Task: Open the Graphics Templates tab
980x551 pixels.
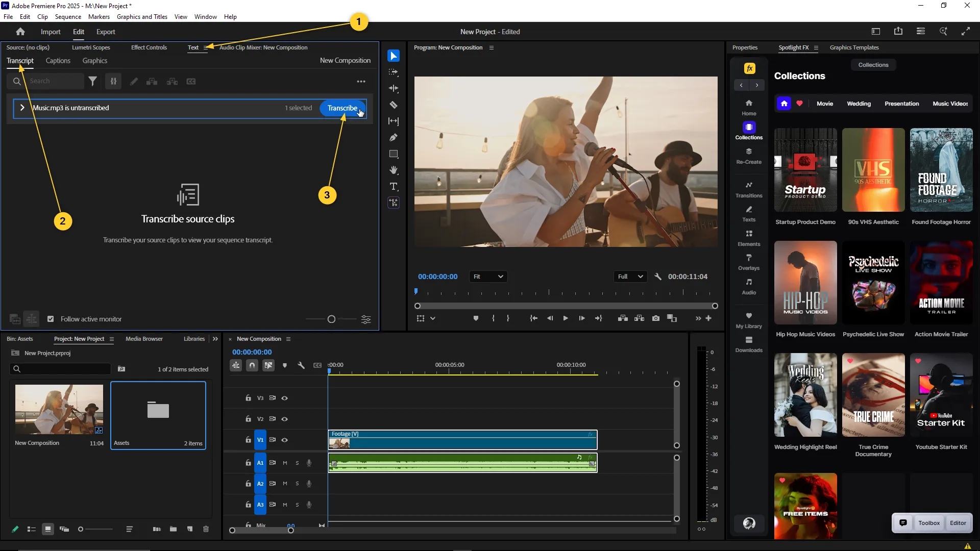Action: pos(854,47)
